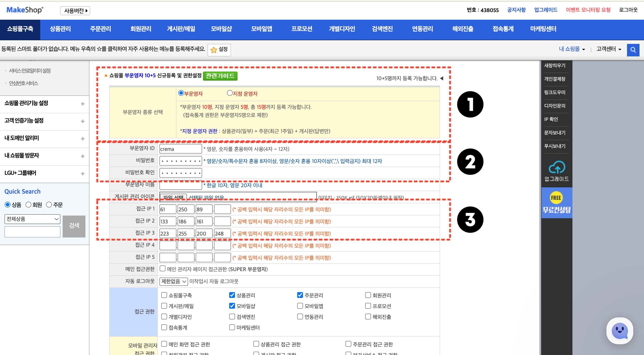644x355 pixels.
Task: Click the 관련가이드 button
Action: (220, 76)
